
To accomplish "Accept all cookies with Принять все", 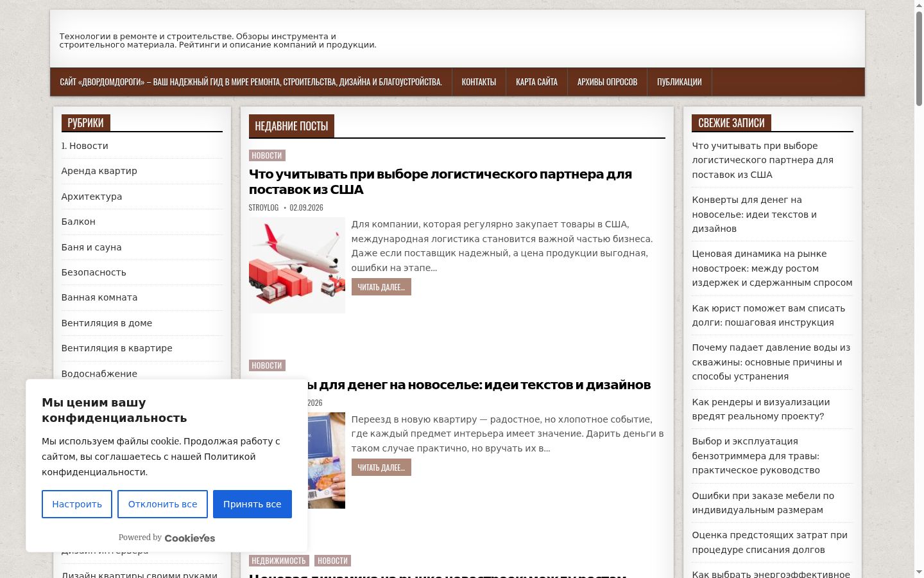I will [252, 504].
